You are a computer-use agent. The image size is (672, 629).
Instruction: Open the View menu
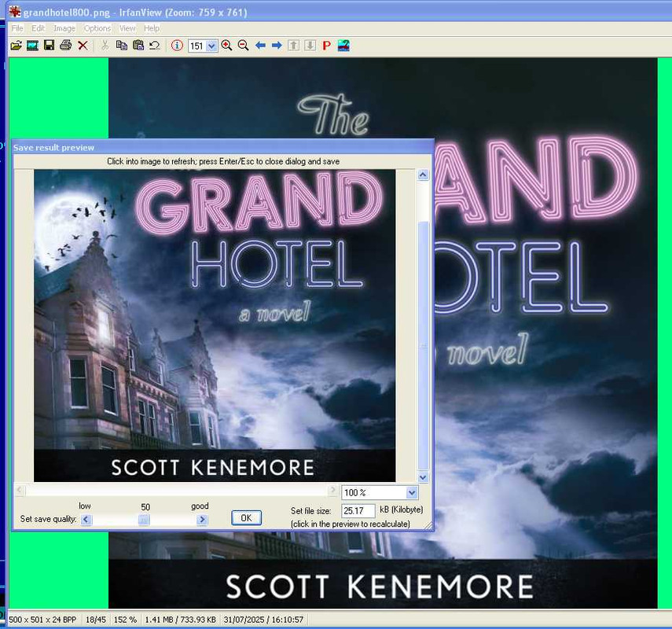click(x=127, y=28)
